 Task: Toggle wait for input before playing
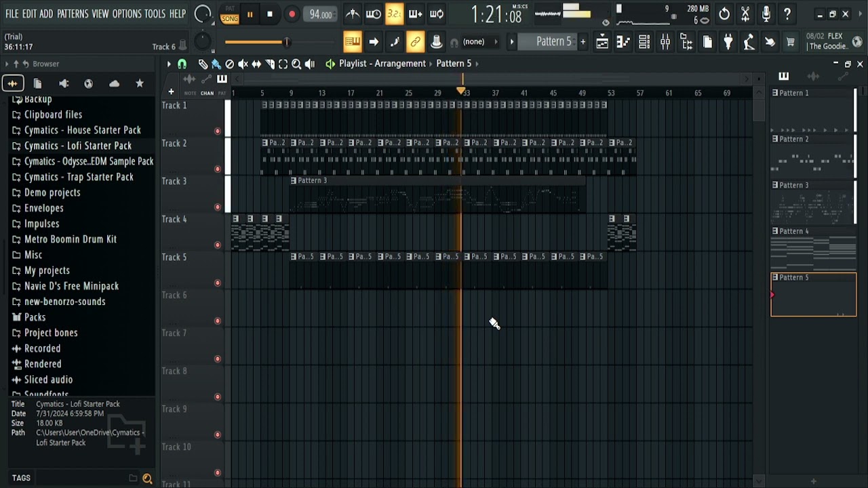click(374, 14)
